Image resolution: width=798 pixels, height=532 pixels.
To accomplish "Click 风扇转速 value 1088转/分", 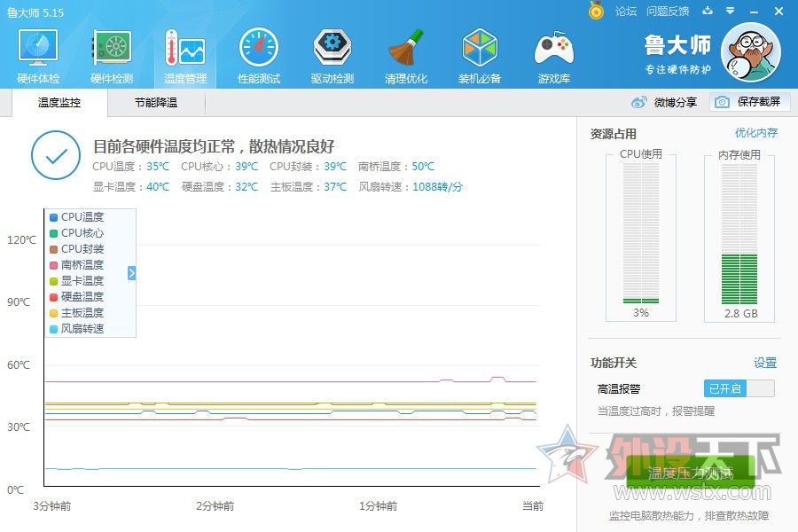I will 438,187.
